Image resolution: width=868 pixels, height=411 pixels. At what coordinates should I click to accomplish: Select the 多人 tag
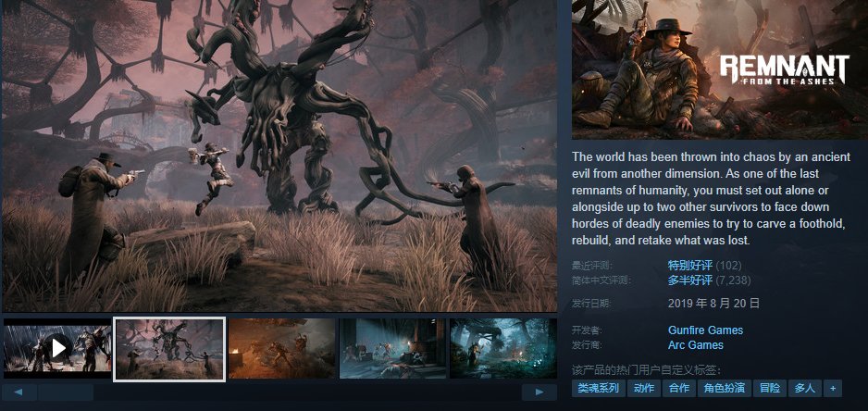click(805, 388)
